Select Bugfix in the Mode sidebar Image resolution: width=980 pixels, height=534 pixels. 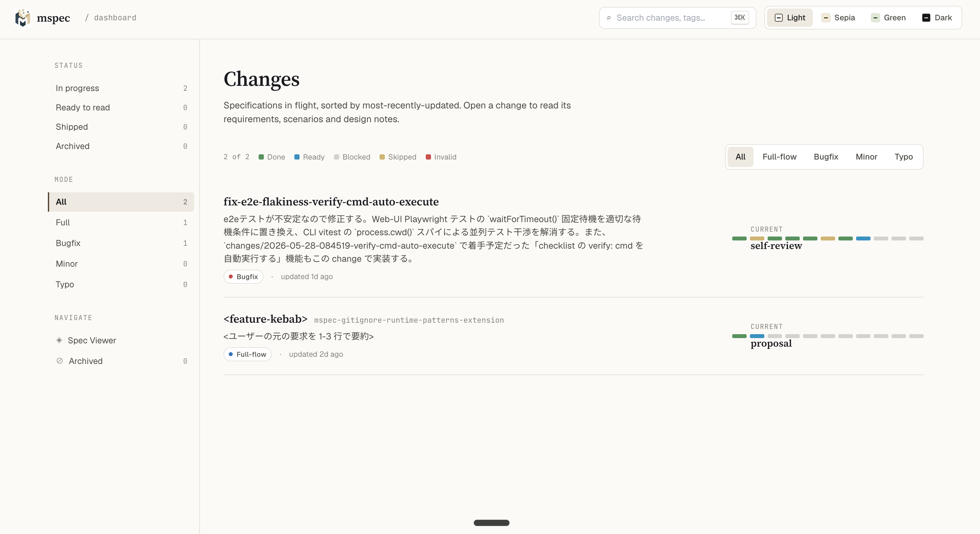tap(121, 243)
